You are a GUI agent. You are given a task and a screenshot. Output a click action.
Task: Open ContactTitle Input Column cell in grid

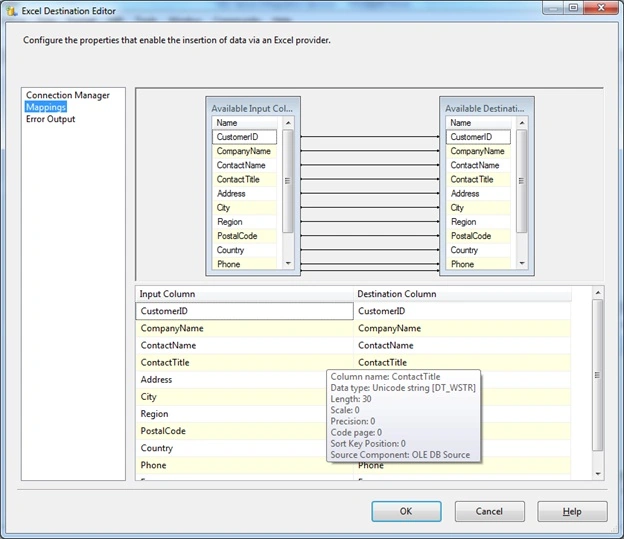pyautogui.click(x=244, y=363)
